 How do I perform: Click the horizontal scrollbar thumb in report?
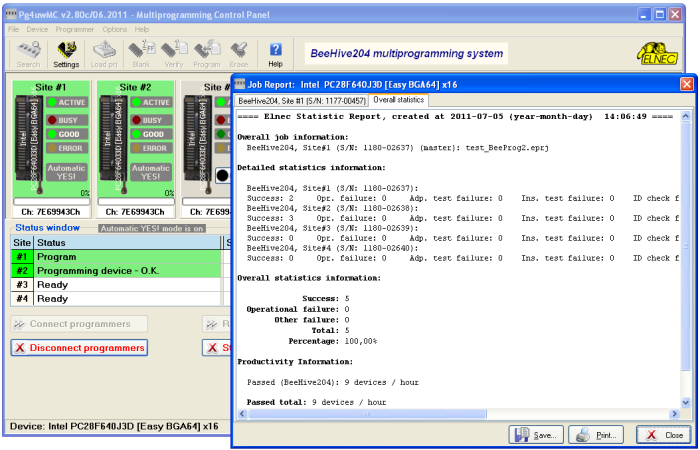pos(367,414)
